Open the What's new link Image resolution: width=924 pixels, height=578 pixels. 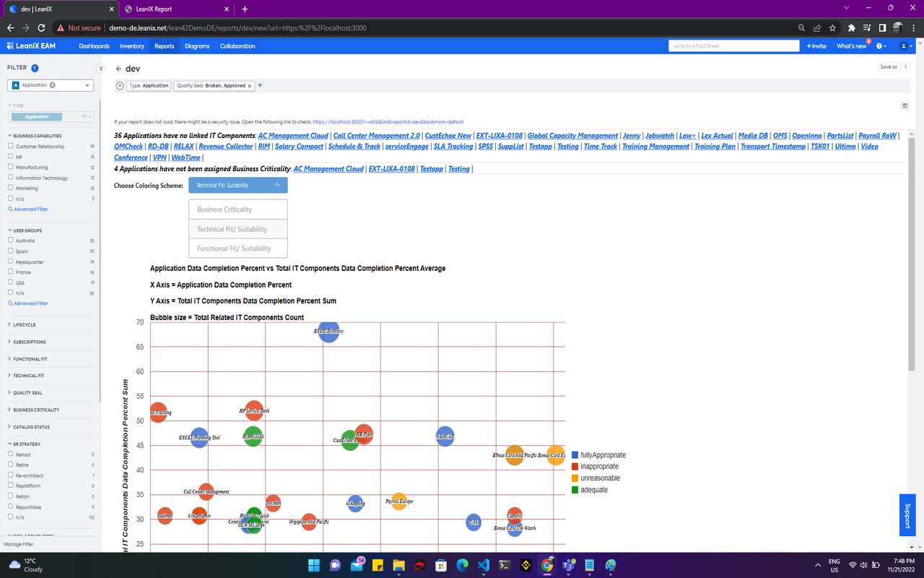pyautogui.click(x=852, y=46)
